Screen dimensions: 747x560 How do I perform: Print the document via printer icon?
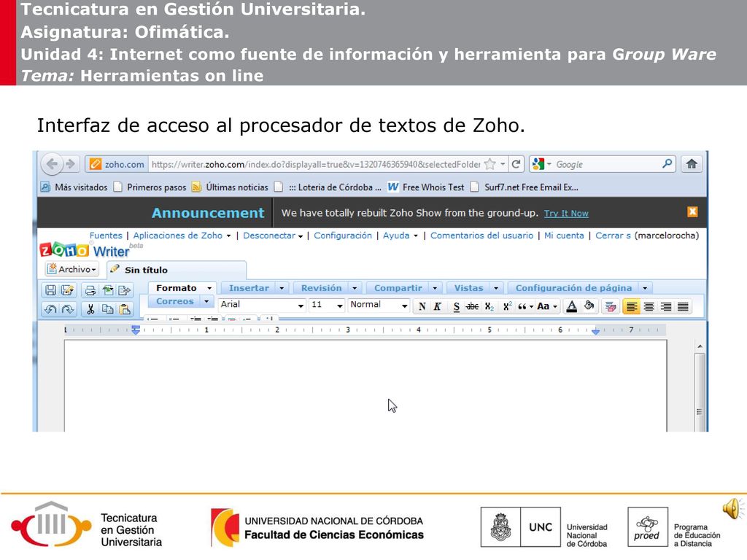[90, 290]
